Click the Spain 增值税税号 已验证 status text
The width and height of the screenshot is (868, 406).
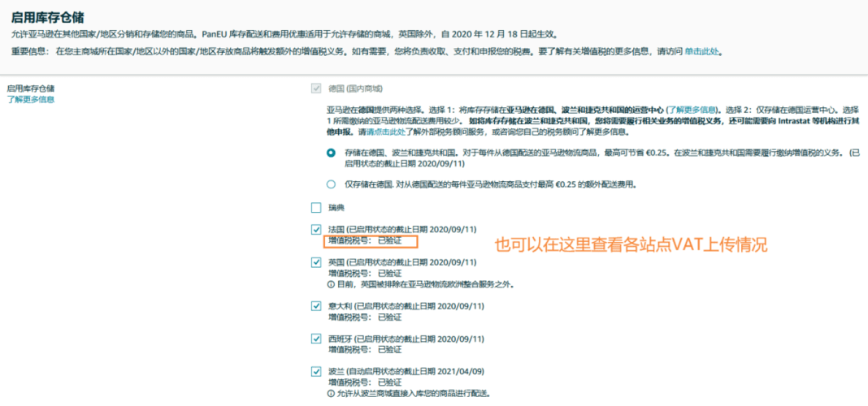[365, 350]
